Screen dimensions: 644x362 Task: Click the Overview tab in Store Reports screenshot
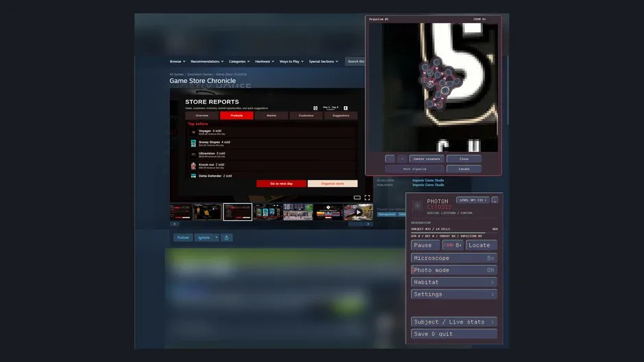click(x=201, y=116)
